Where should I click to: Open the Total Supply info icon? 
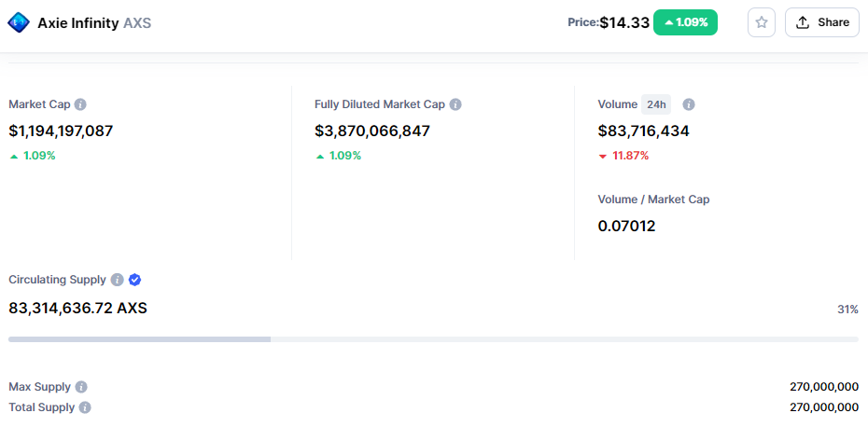click(85, 407)
